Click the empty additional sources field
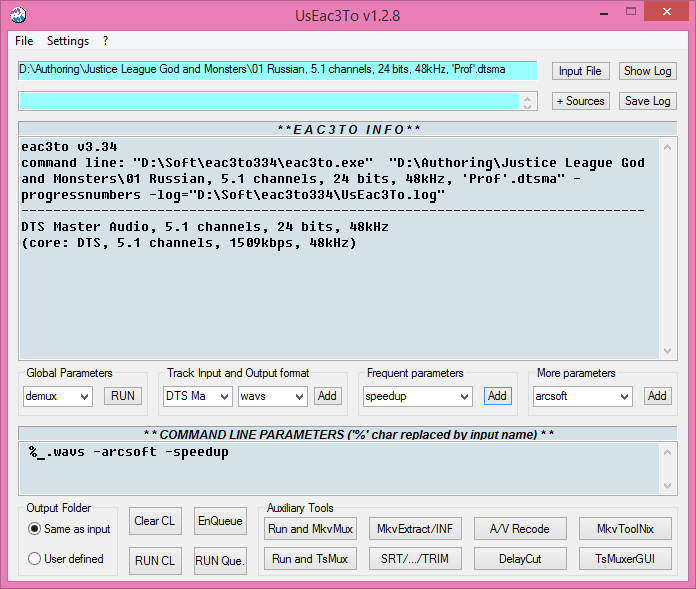696x589 pixels. (269, 101)
